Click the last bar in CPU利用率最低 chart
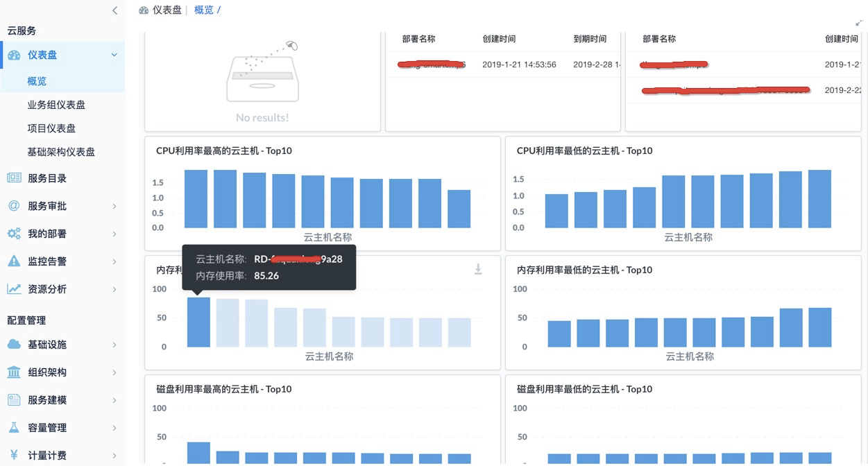The width and height of the screenshot is (868, 466). 819,199
